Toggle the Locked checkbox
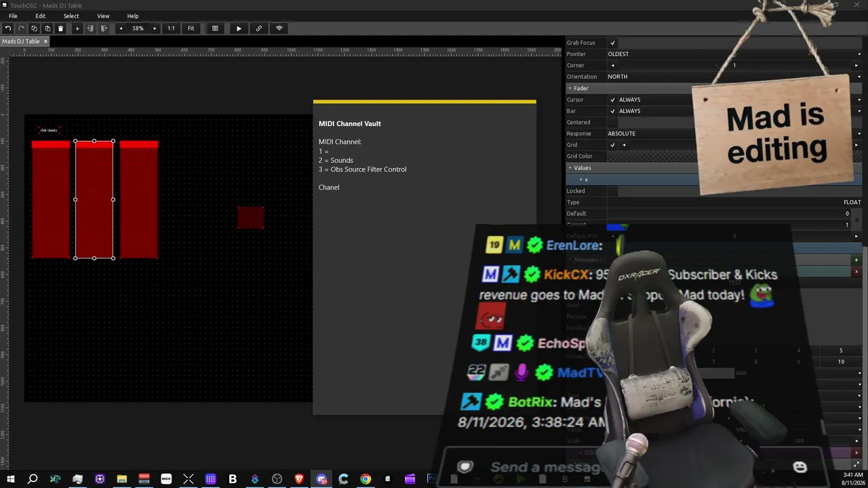 [612, 191]
